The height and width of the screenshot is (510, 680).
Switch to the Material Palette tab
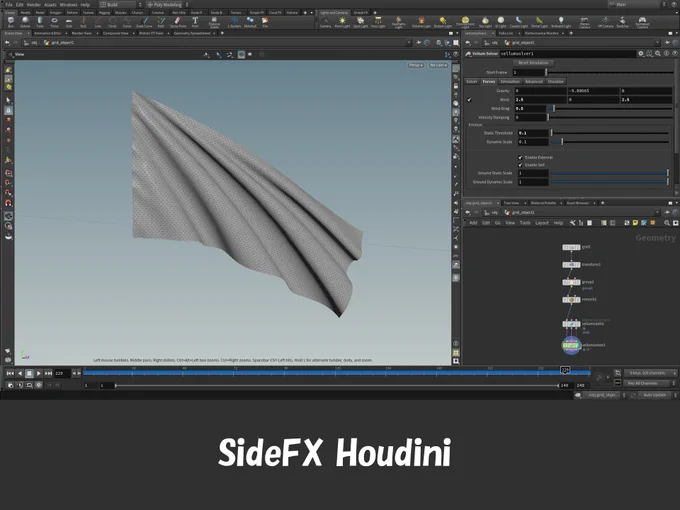tap(543, 203)
